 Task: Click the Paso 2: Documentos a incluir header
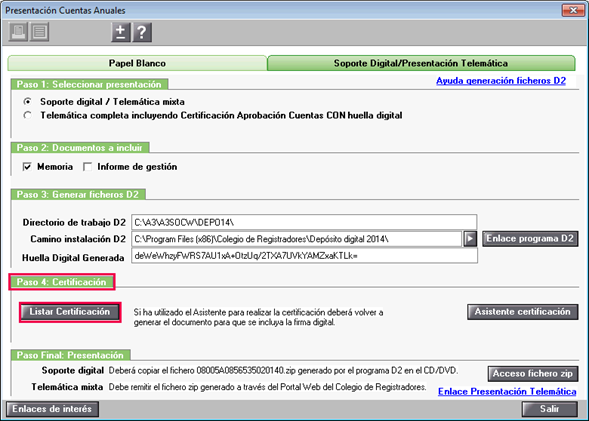click(x=80, y=148)
